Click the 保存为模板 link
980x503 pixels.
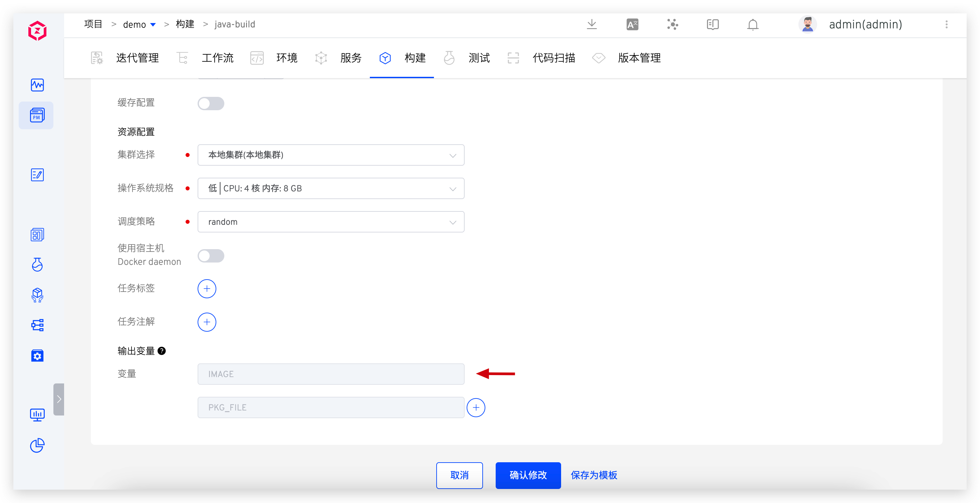coord(594,475)
